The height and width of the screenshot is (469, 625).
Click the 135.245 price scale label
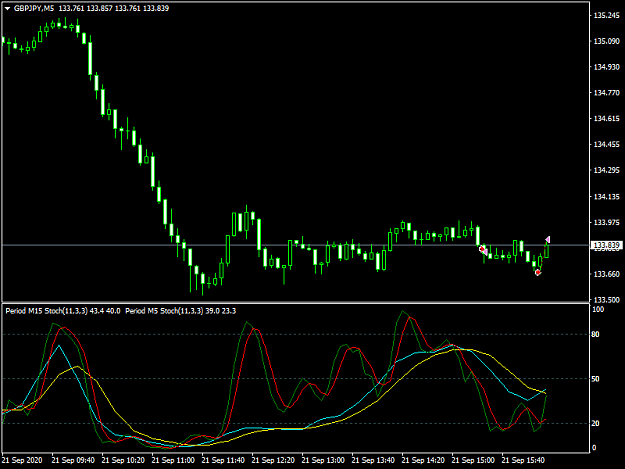tap(607, 16)
